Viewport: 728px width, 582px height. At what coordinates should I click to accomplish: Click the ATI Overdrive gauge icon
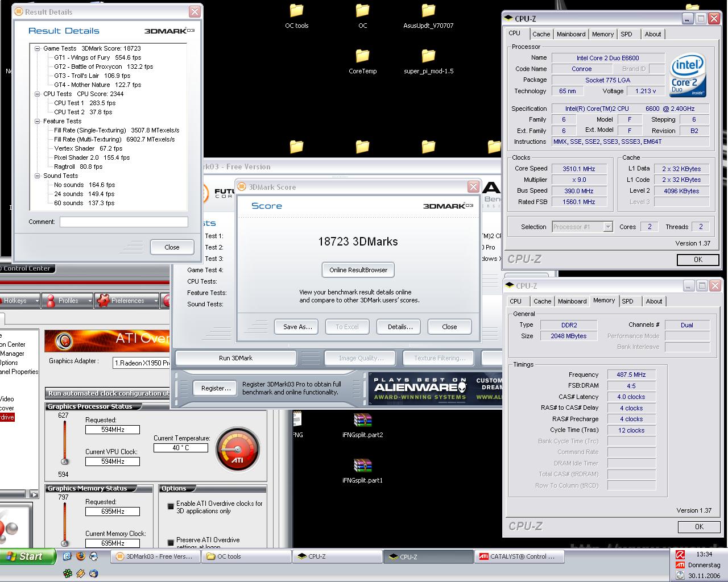(x=238, y=450)
